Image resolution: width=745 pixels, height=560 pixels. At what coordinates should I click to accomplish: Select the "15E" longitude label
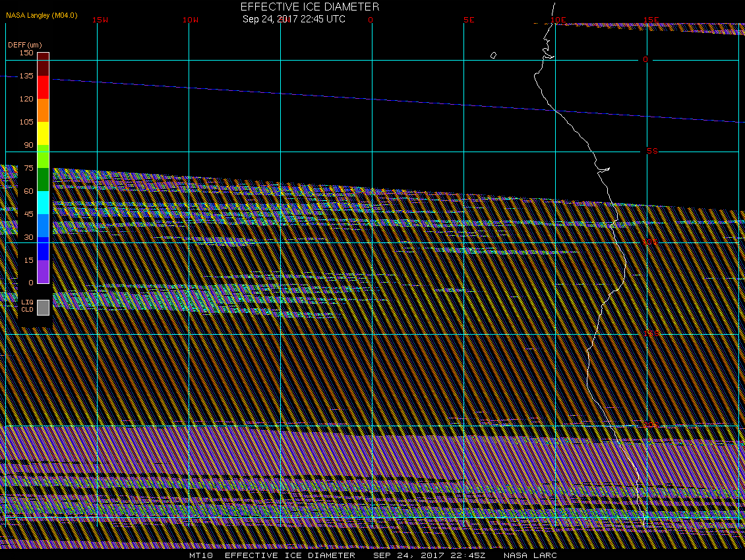pyautogui.click(x=651, y=20)
